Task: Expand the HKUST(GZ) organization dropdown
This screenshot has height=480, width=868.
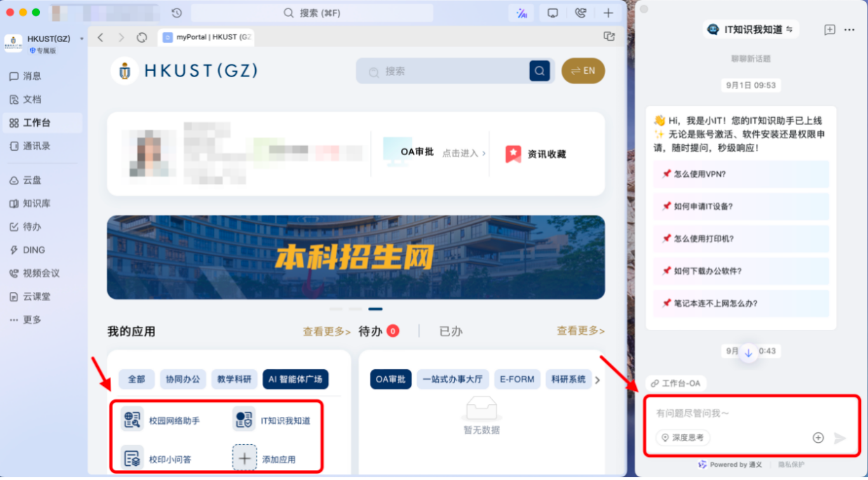Action: coord(81,39)
